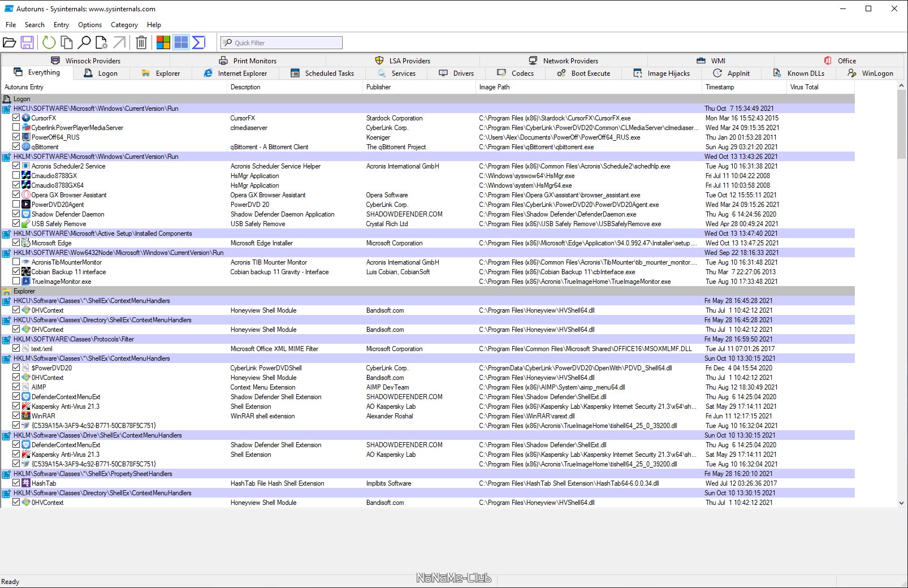The image size is (908, 588).
Task: Toggle the Hide Microsoft Entries colored icon
Action: (163, 42)
